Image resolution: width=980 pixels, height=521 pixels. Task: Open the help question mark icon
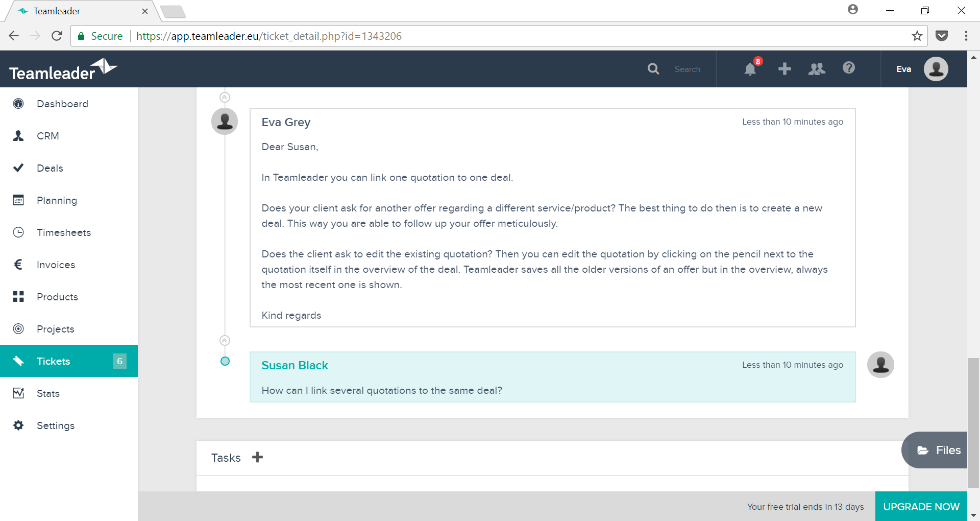[849, 68]
